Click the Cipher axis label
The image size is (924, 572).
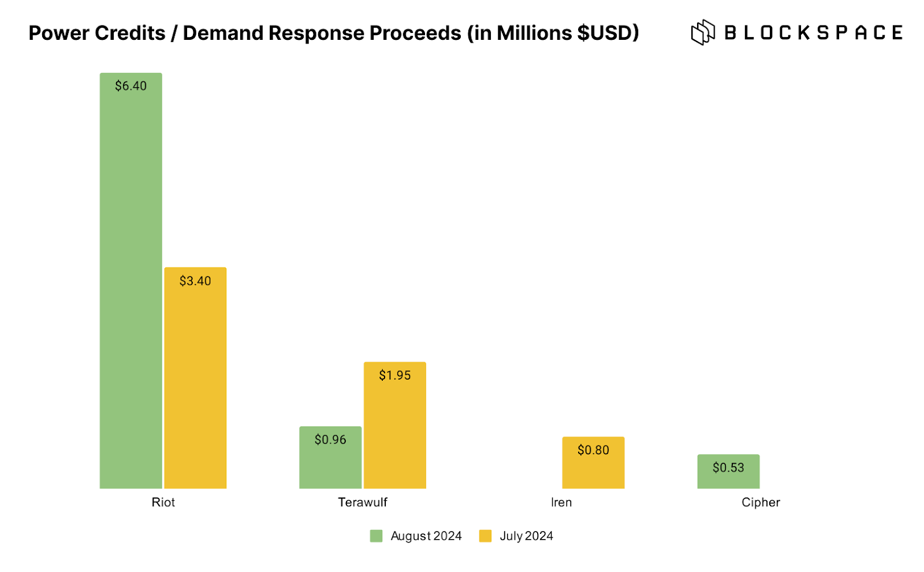(x=761, y=503)
